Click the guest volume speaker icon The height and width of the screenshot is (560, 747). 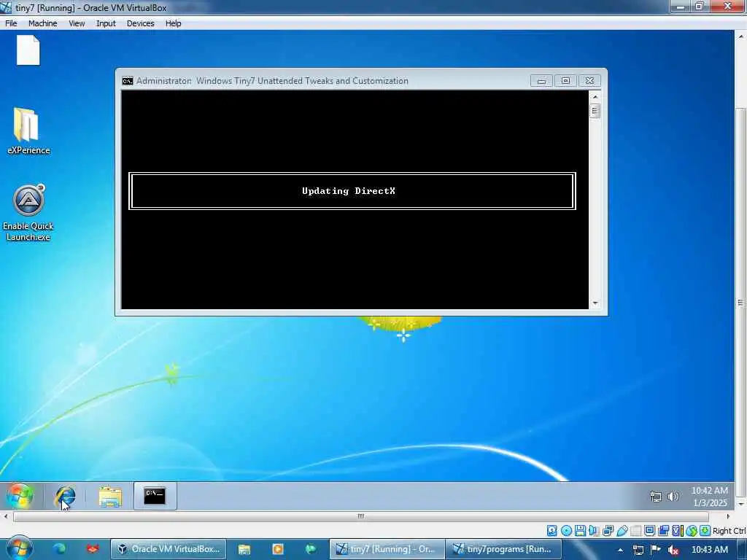pos(673,497)
